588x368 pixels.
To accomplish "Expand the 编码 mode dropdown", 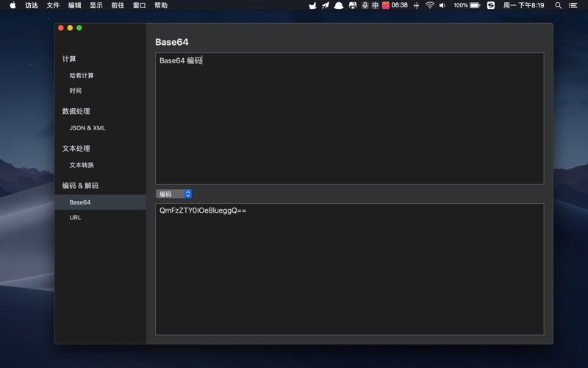I will coord(174,194).
